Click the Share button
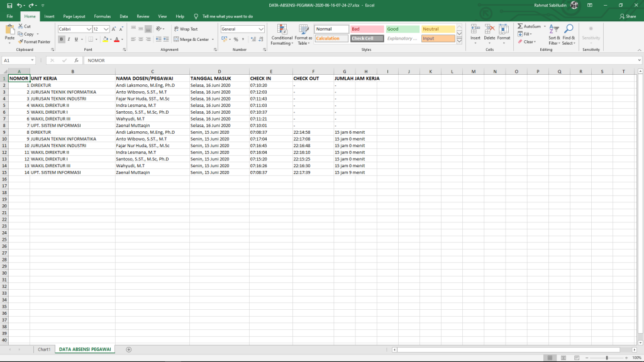 (x=628, y=16)
